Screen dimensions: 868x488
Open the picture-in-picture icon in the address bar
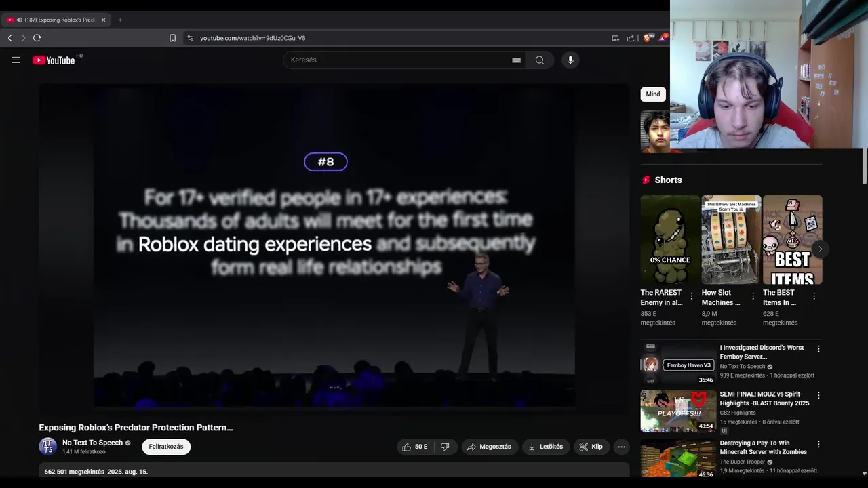coord(615,38)
